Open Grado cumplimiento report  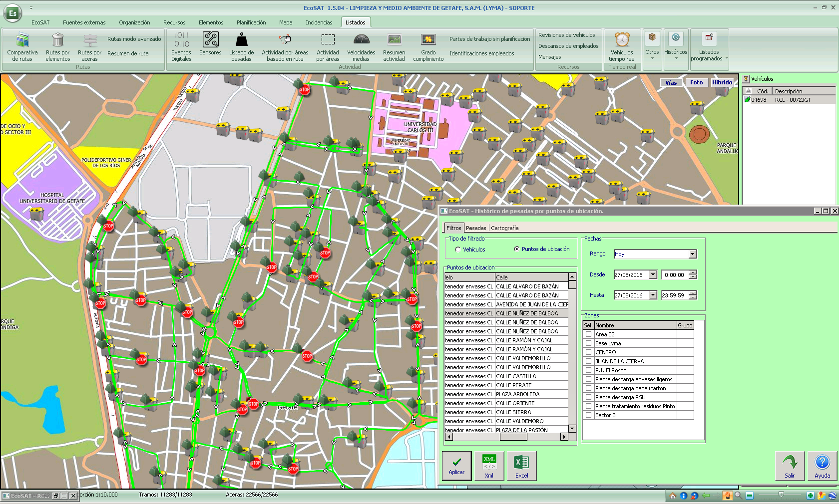[428, 46]
